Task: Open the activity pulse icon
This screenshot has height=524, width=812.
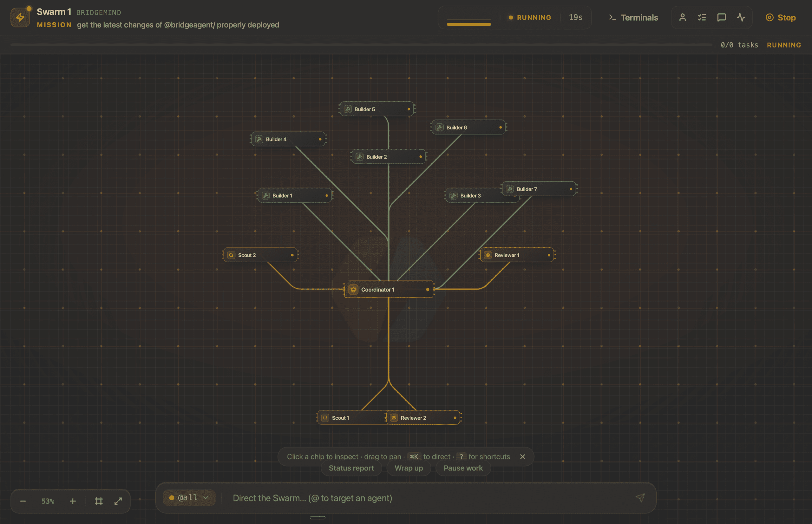Action: tap(741, 17)
